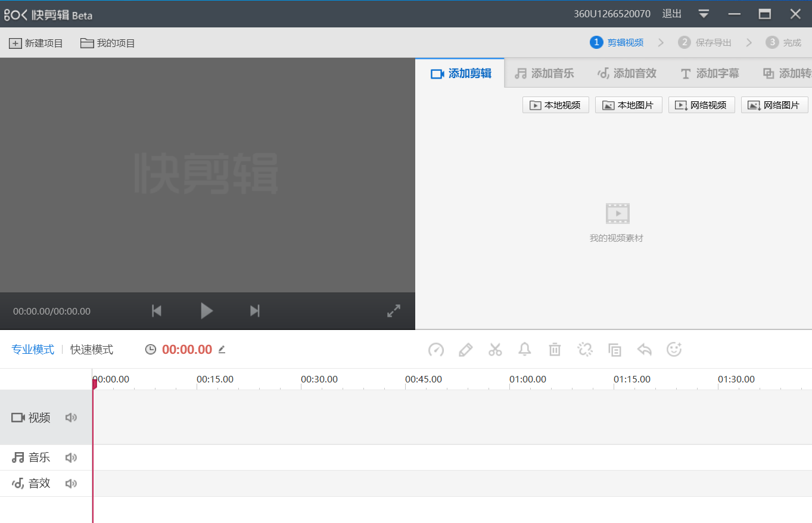Image resolution: width=812 pixels, height=523 pixels.
Task: Click the bell marker icon
Action: [525, 350]
